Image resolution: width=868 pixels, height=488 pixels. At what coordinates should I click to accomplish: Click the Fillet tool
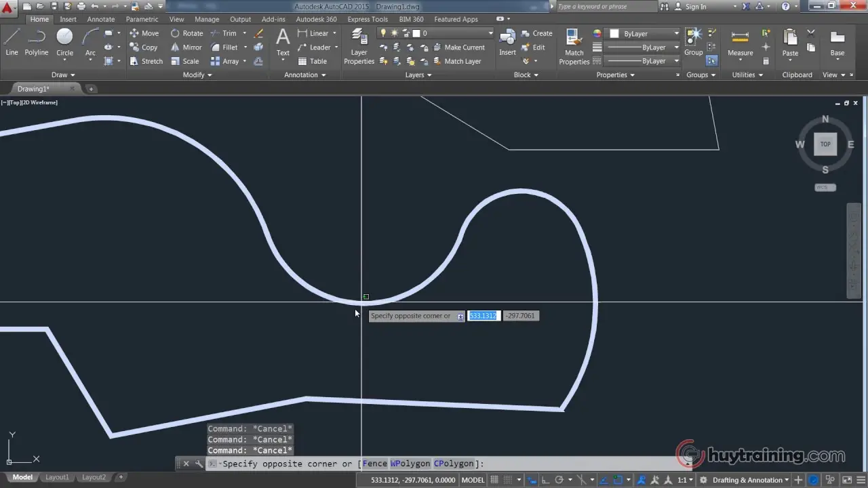tap(224, 47)
